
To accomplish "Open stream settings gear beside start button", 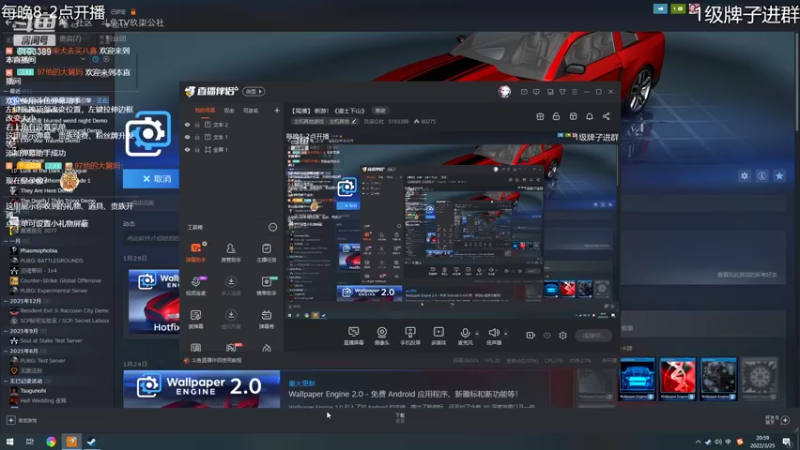I will (563, 335).
